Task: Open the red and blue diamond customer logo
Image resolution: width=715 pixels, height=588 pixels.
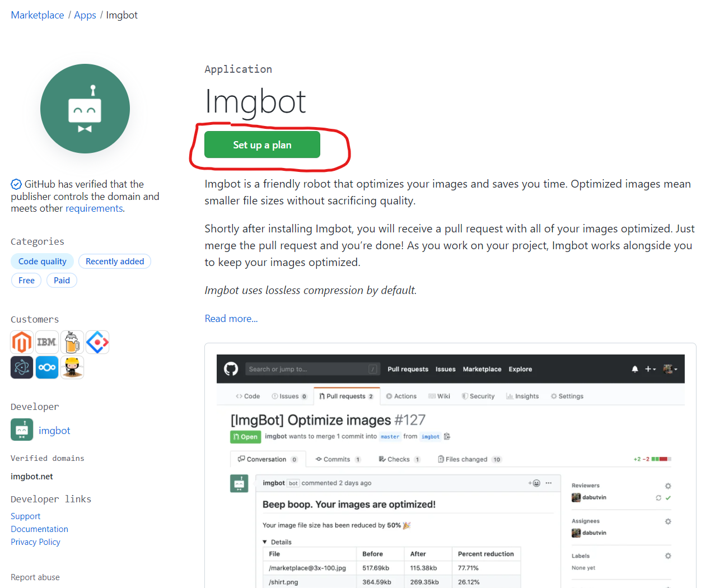Action: pos(97,342)
